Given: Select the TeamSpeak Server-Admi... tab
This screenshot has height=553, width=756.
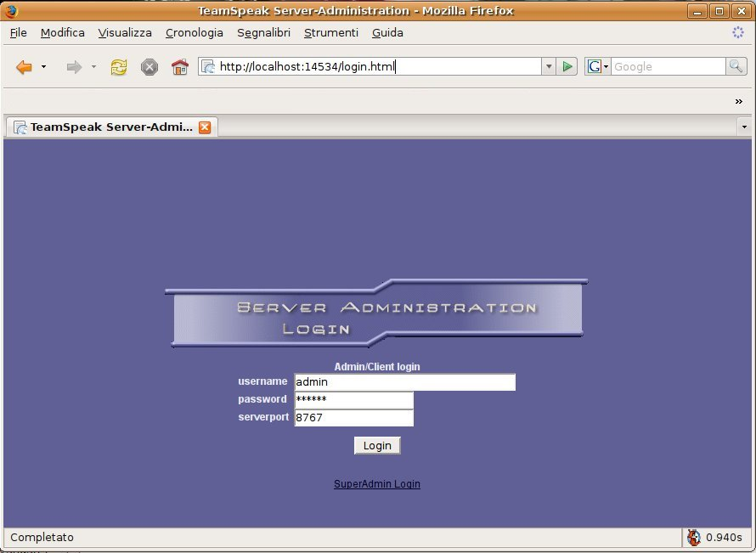Looking at the screenshot, I should click(x=111, y=127).
